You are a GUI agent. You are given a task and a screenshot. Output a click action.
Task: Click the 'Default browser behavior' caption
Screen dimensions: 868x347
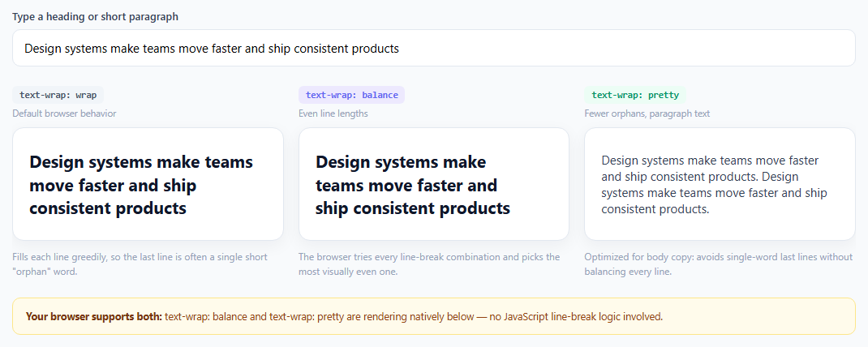pos(64,114)
